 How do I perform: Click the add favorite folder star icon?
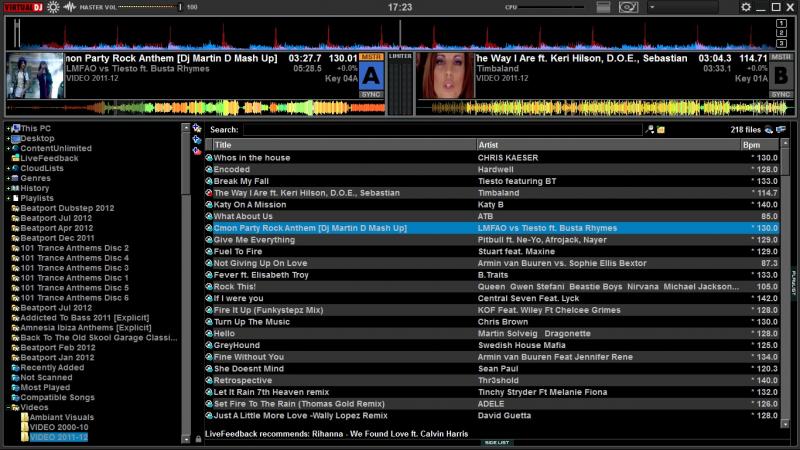click(197, 128)
